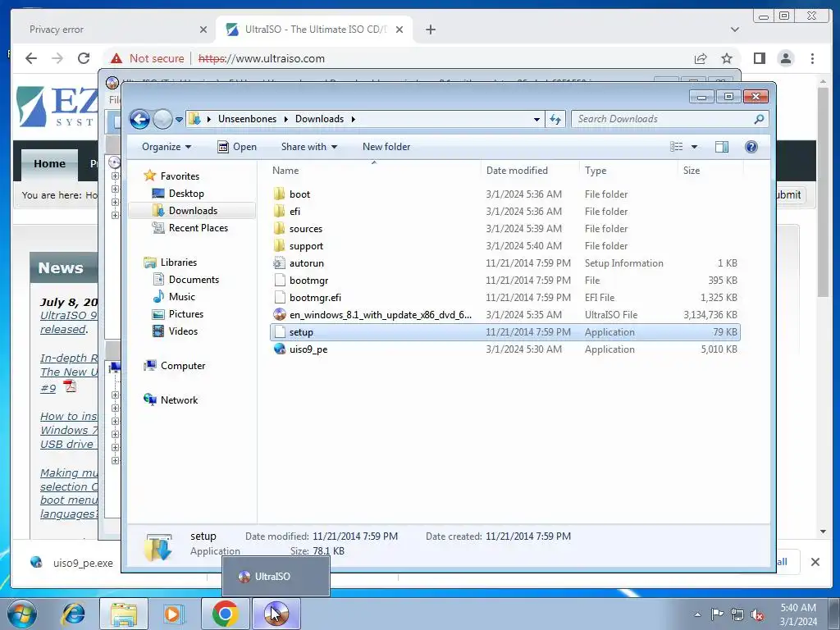Sort files by Date modified column
The height and width of the screenshot is (630, 840).
530,171
